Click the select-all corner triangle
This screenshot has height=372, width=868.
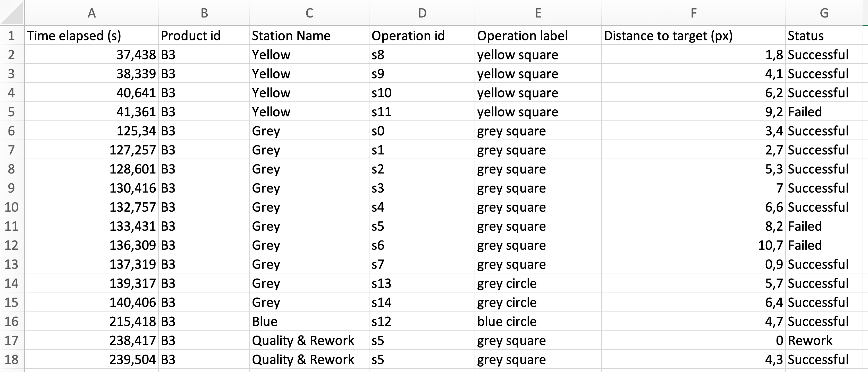pos(12,12)
